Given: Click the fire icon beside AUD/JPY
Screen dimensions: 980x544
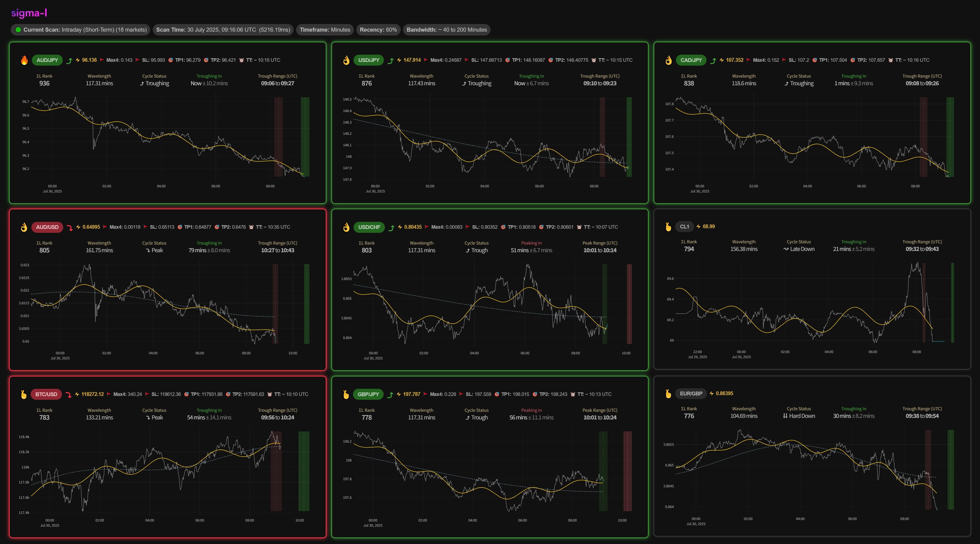Looking at the screenshot, I should [24, 60].
